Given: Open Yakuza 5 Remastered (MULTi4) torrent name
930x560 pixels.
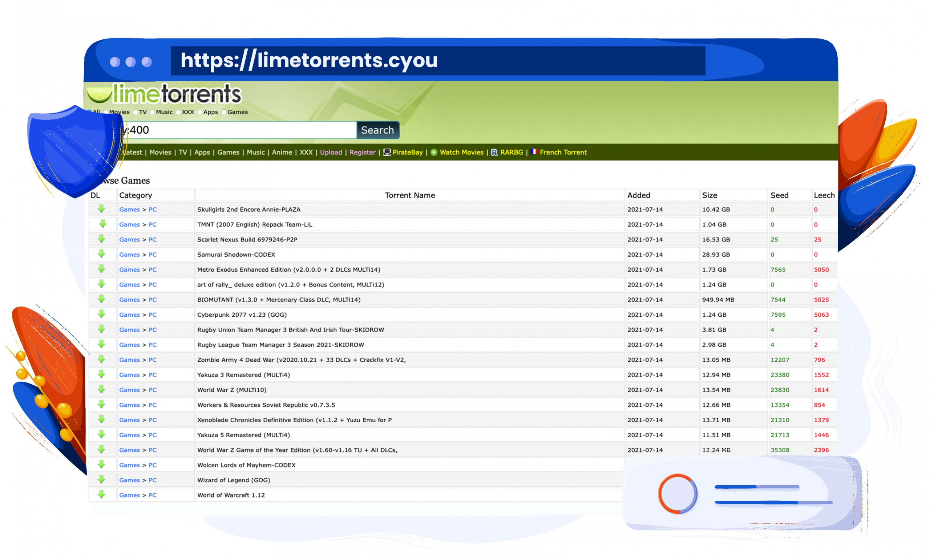Looking at the screenshot, I should [x=243, y=435].
